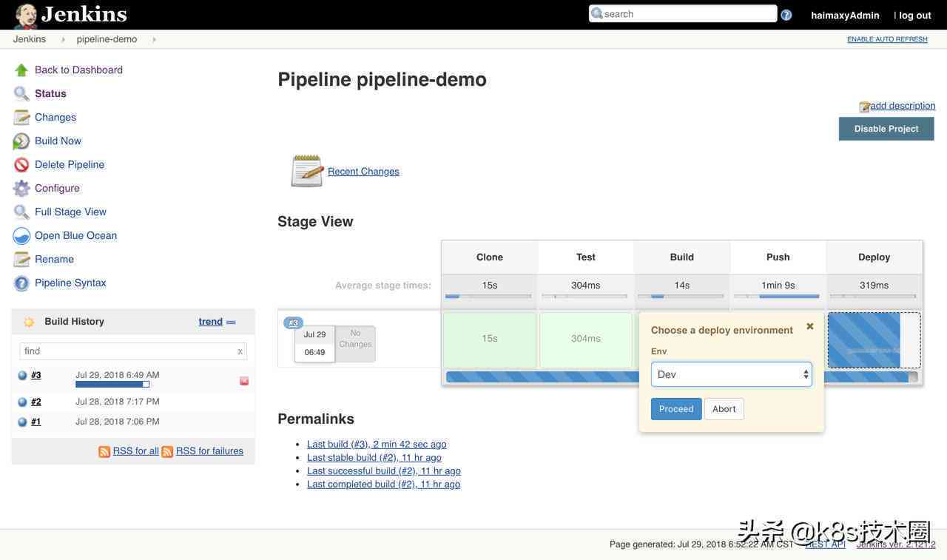Open build #1 link in history
947x560 pixels.
click(x=36, y=422)
